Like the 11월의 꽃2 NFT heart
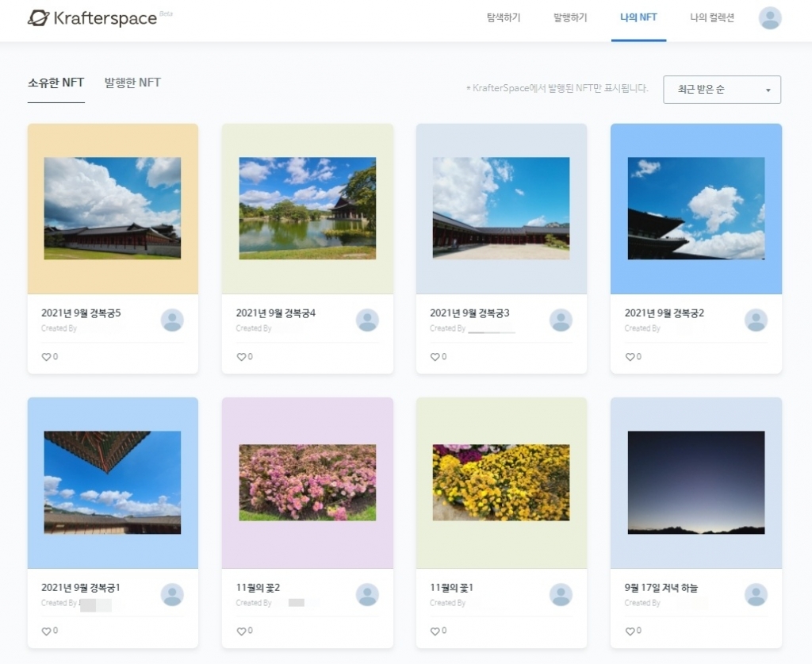Viewport: 812px width, 664px height. pos(241,631)
